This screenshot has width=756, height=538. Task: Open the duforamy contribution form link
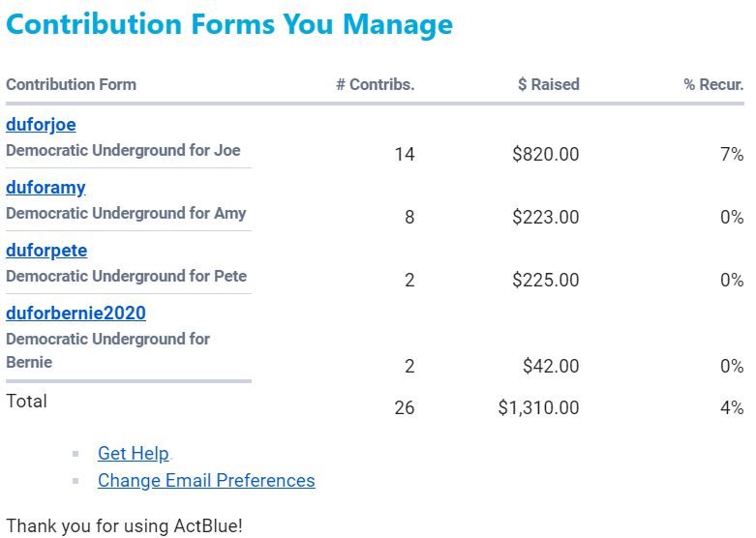(x=45, y=188)
